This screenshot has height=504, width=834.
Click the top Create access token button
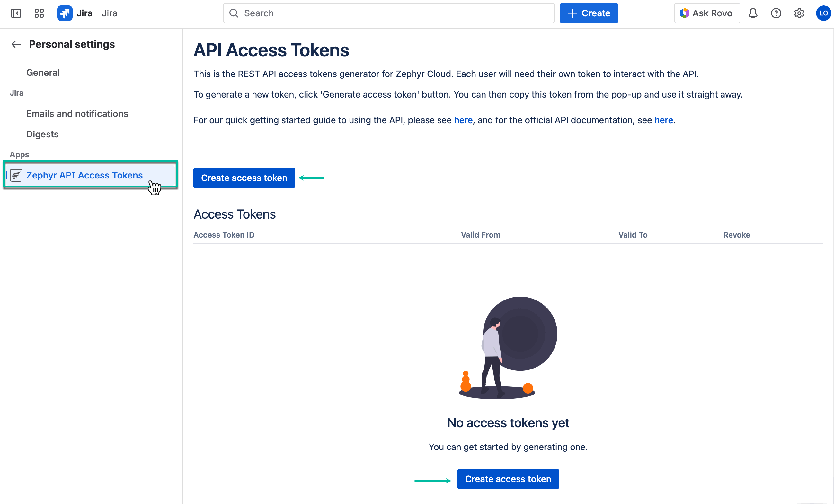tap(244, 178)
